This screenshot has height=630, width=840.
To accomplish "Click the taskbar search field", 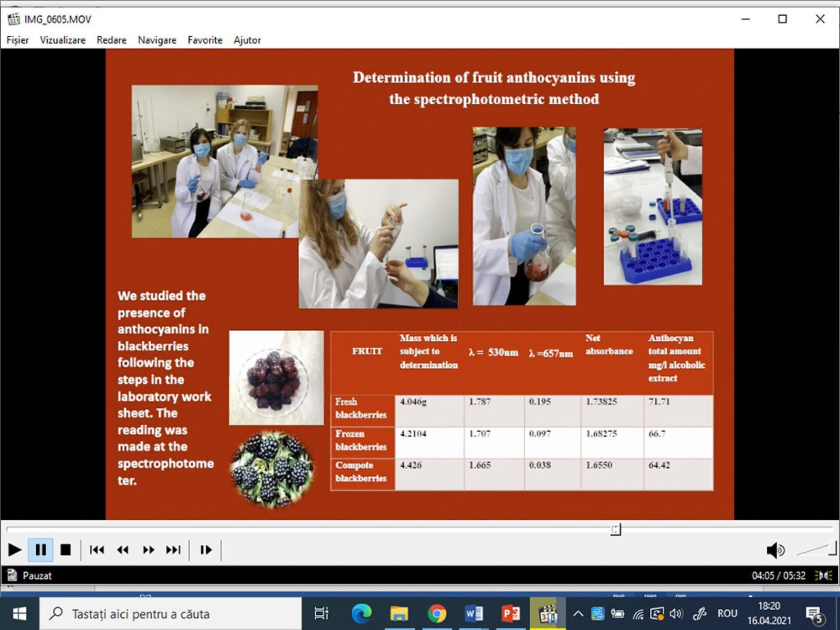I will pyautogui.click(x=171, y=614).
